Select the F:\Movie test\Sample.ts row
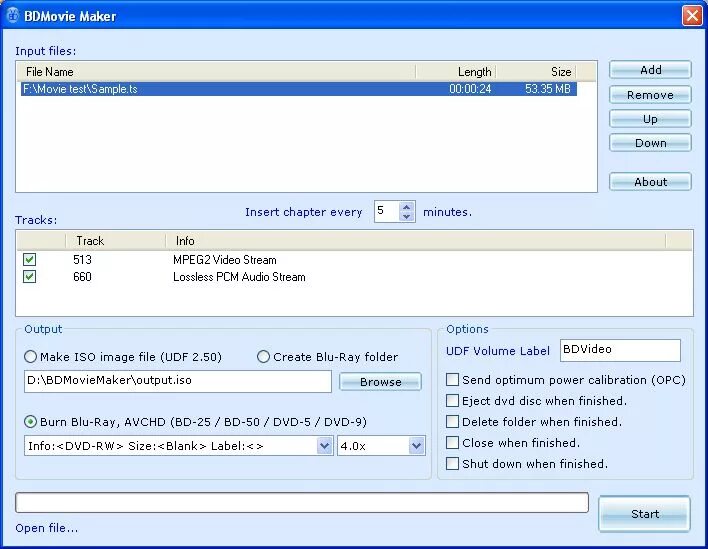708x549 pixels. click(x=299, y=89)
